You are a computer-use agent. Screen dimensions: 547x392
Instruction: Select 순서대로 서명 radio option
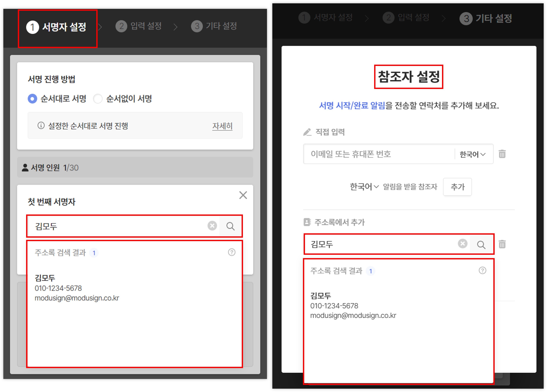33,99
